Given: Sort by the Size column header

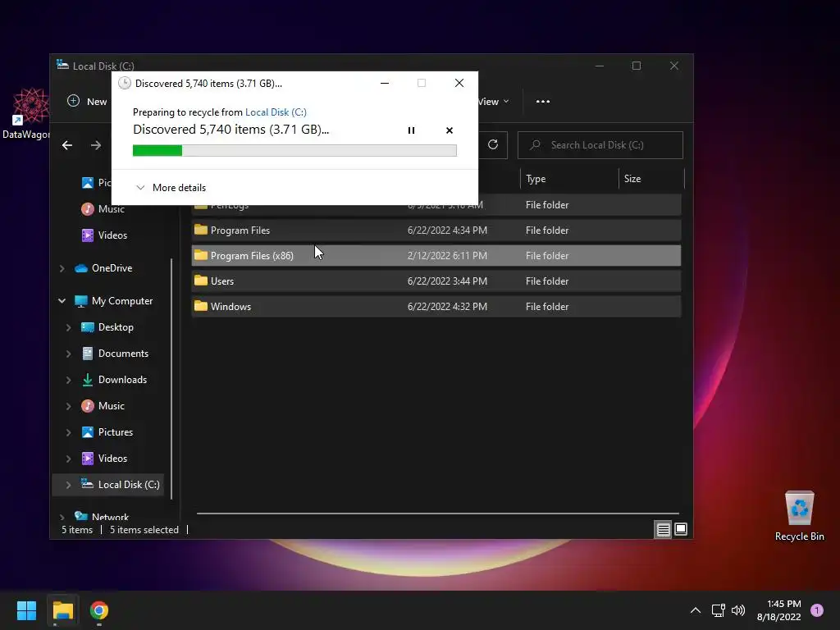Looking at the screenshot, I should pyautogui.click(x=651, y=179).
